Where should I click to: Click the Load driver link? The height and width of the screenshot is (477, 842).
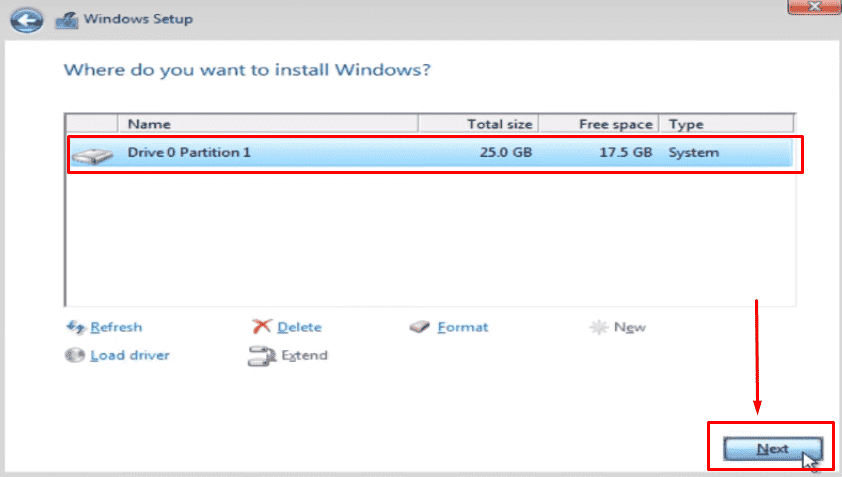click(129, 356)
